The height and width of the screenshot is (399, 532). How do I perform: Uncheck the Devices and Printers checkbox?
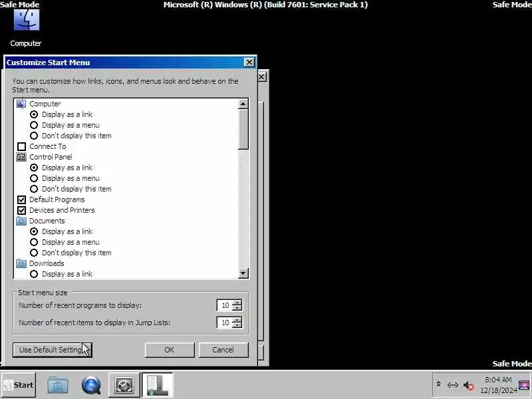pos(21,210)
